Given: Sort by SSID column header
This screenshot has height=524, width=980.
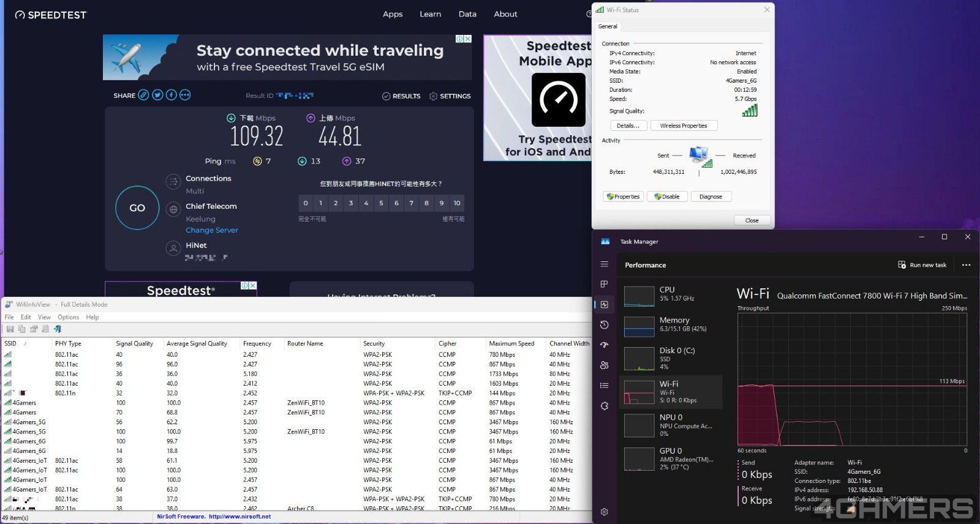Looking at the screenshot, I should tap(27, 343).
